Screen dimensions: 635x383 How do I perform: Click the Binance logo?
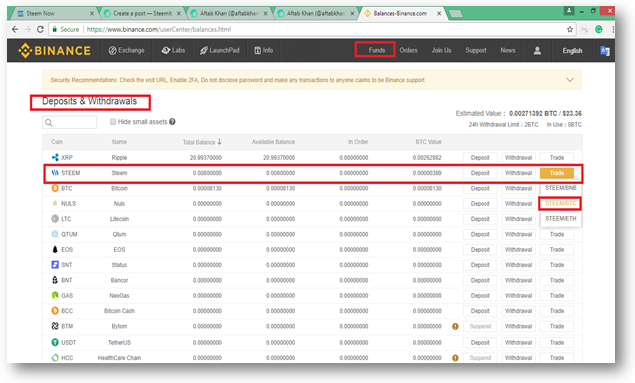(x=54, y=51)
